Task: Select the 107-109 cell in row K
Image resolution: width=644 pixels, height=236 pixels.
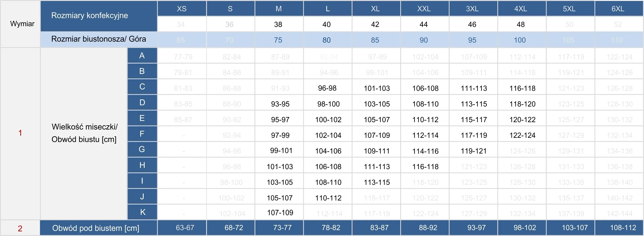Action: click(x=280, y=212)
